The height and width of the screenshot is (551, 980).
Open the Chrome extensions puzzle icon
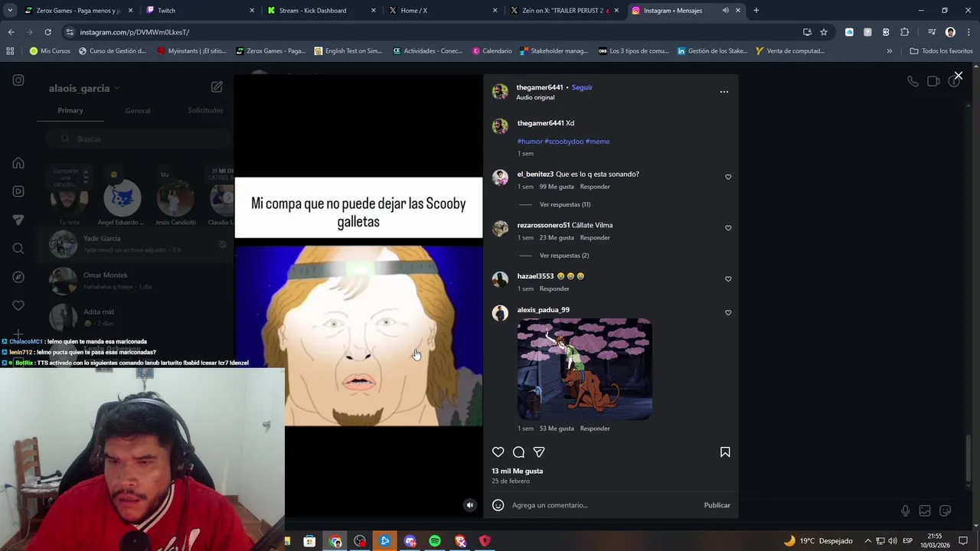click(x=905, y=32)
